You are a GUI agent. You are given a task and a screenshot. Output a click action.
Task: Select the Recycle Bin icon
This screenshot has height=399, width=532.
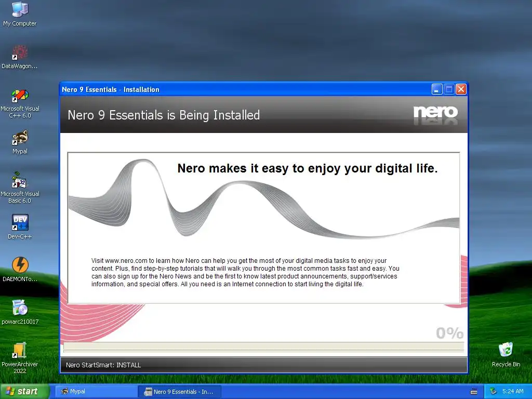coord(506,354)
